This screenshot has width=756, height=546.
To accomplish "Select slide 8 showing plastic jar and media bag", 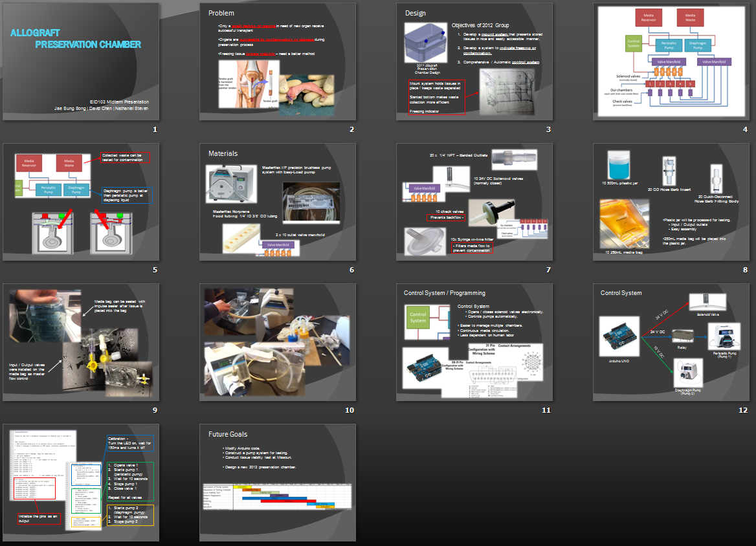I will (671, 202).
